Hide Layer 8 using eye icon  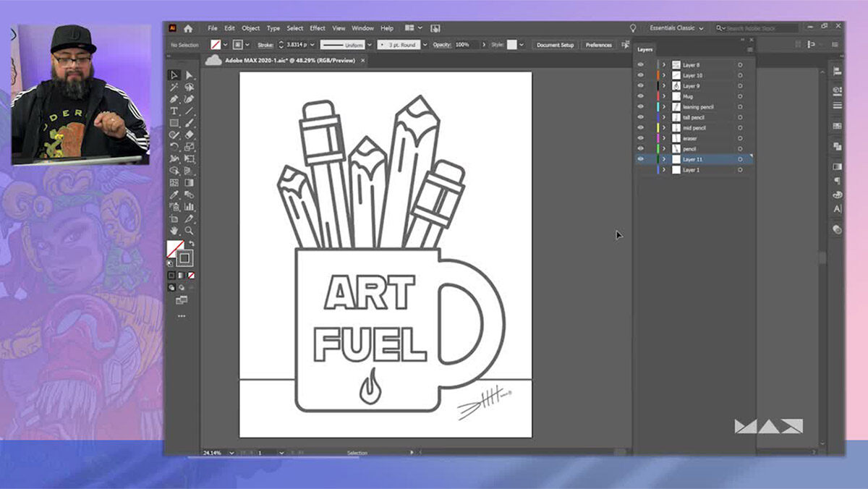tap(640, 65)
